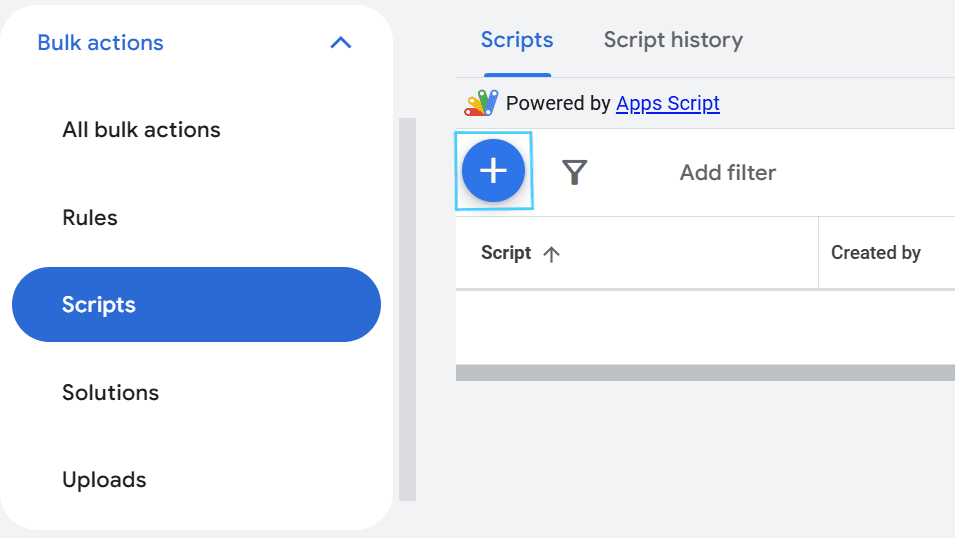The image size is (955, 538).
Task: Click the blue plus button to add script
Action: click(x=493, y=171)
